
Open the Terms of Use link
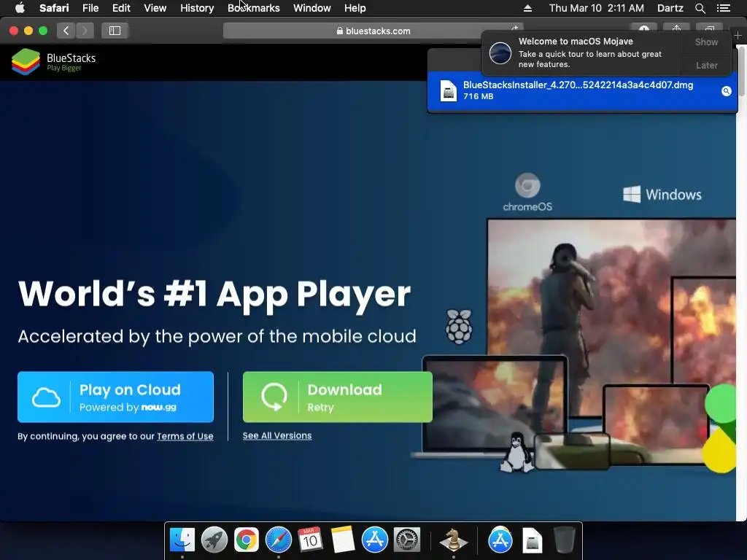185,436
